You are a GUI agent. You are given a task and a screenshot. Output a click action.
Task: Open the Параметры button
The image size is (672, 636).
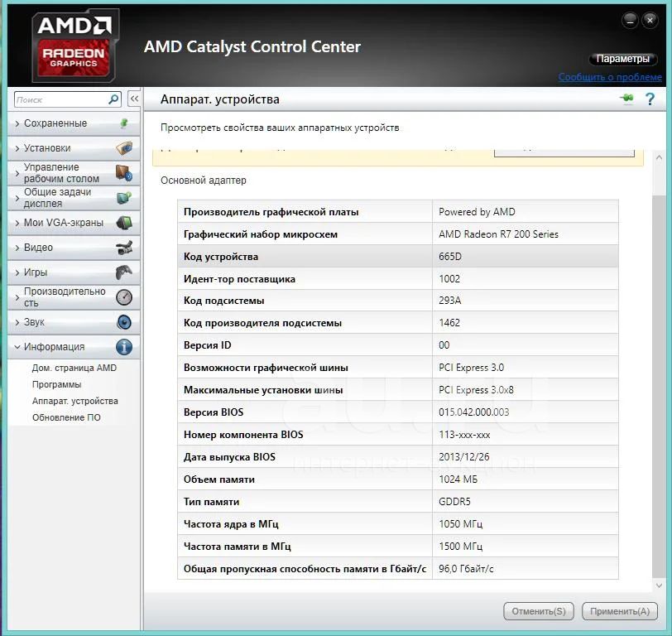pyautogui.click(x=623, y=60)
